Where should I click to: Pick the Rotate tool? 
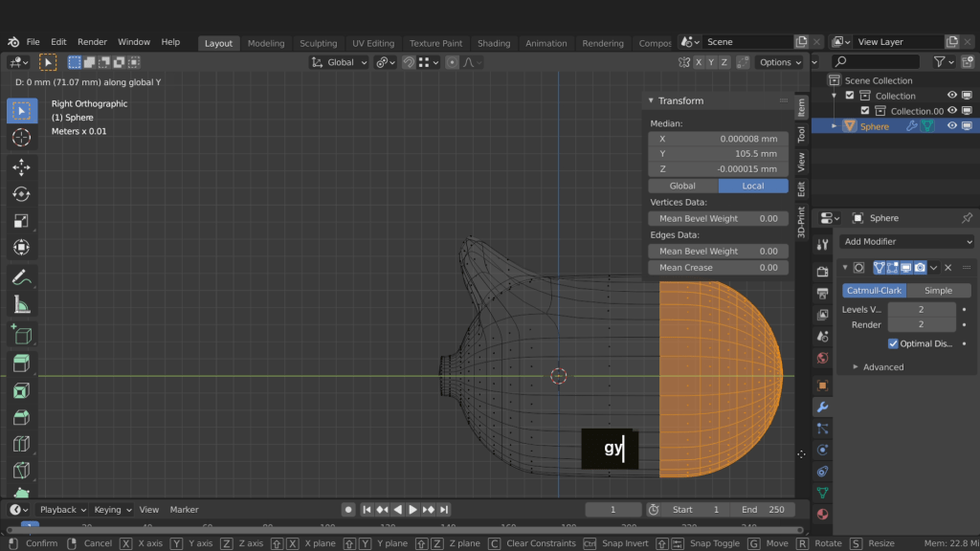click(21, 194)
